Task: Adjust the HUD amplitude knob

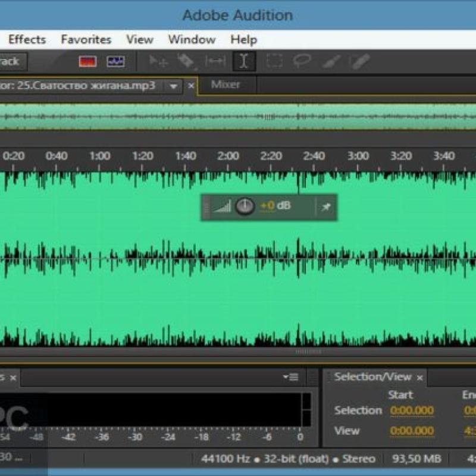Action: tap(245, 206)
